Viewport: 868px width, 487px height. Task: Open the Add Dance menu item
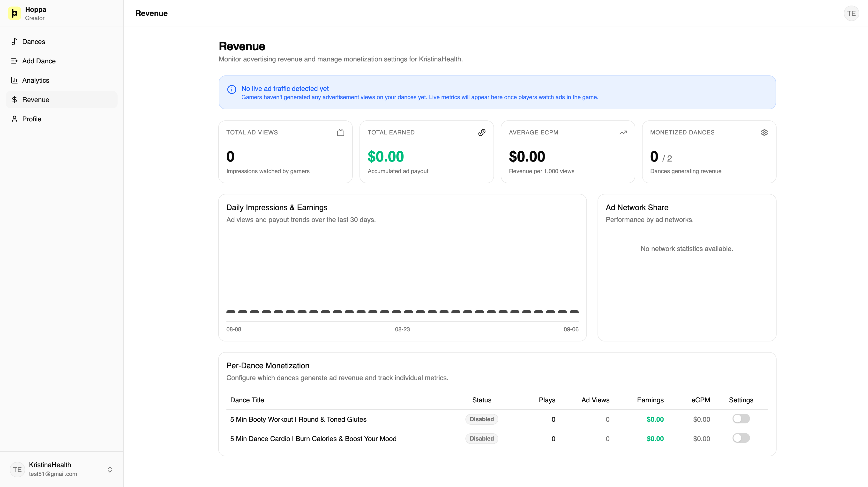coord(62,61)
